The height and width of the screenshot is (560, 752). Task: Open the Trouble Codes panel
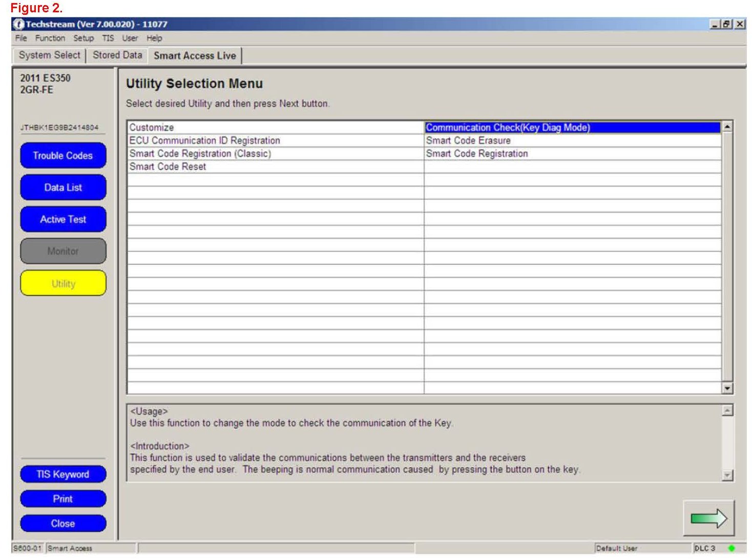tap(63, 156)
